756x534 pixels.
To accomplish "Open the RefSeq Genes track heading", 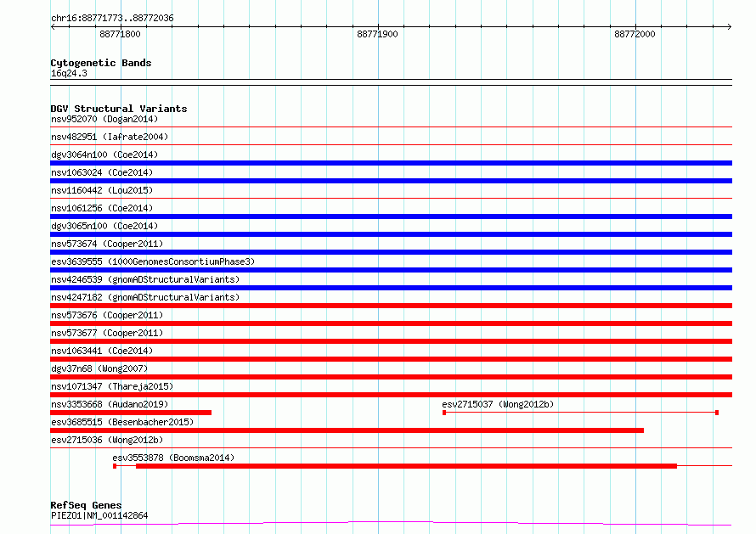I will point(87,505).
